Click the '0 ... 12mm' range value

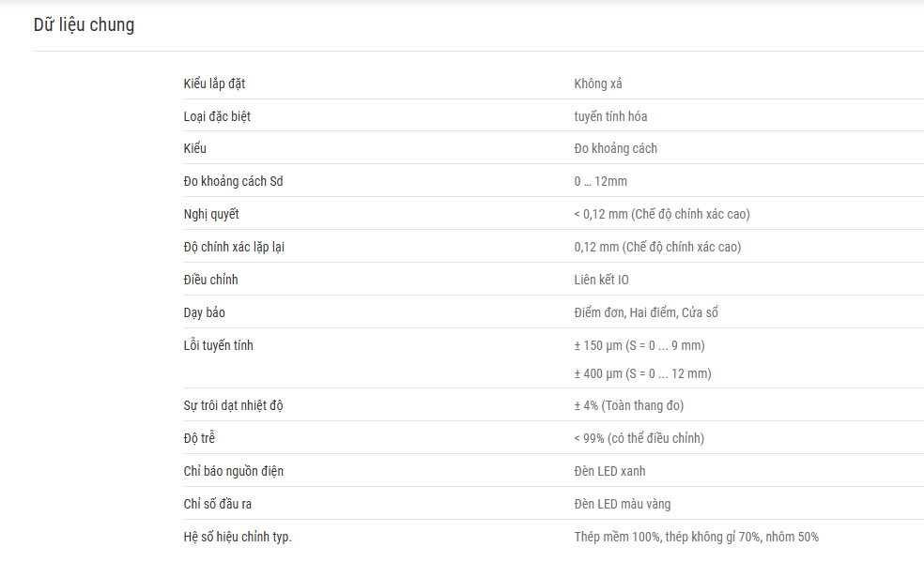pos(600,181)
